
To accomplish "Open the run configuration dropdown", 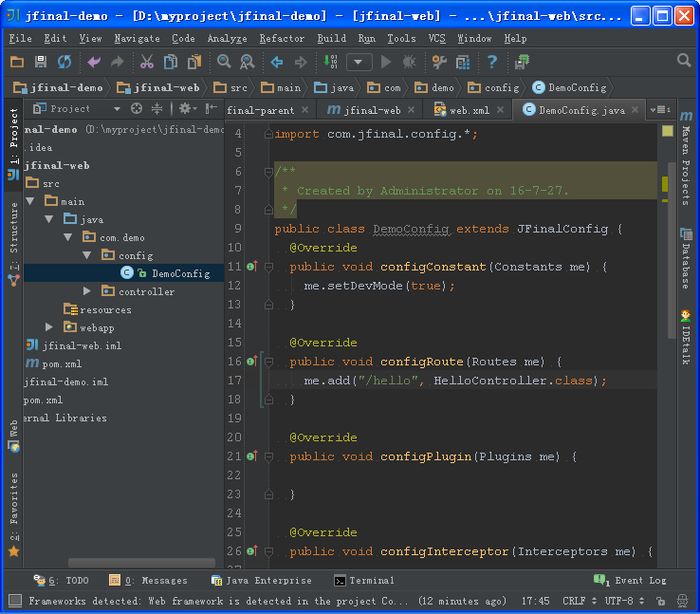I will (359, 62).
